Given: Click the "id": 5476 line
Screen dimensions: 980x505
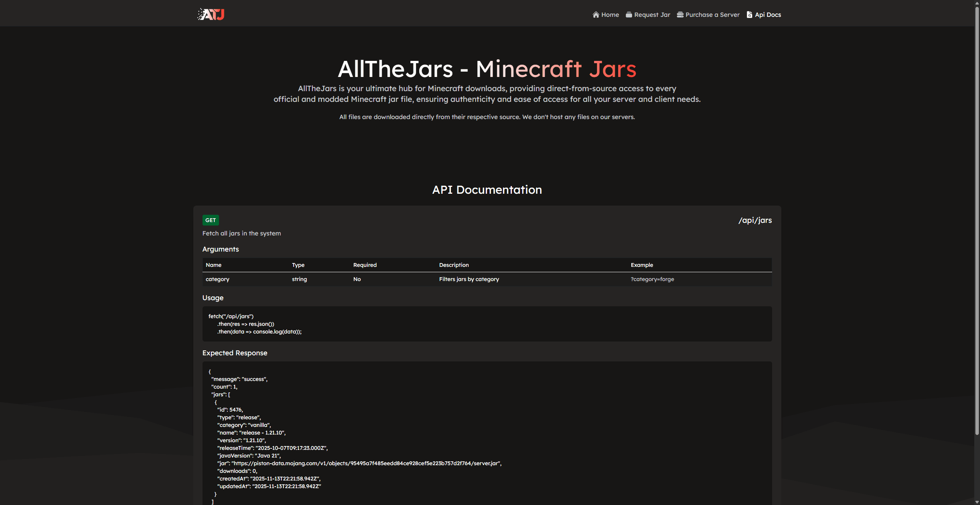Looking at the screenshot, I should click(x=230, y=410).
